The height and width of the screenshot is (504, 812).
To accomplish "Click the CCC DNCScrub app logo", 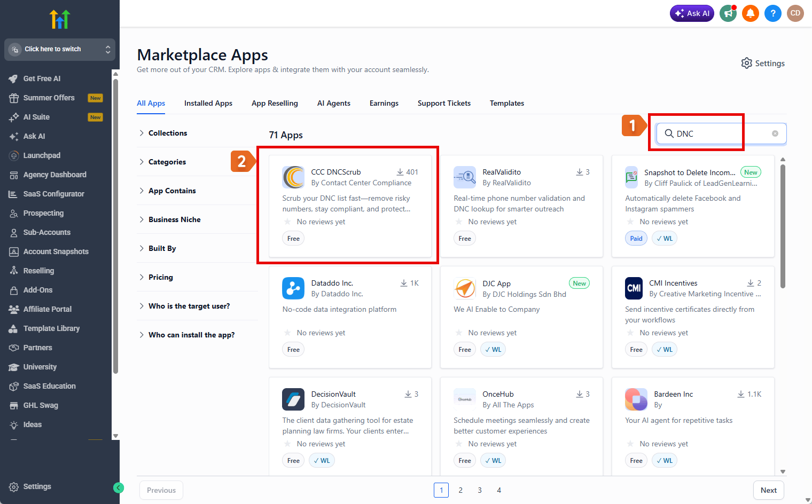I will pos(293,177).
